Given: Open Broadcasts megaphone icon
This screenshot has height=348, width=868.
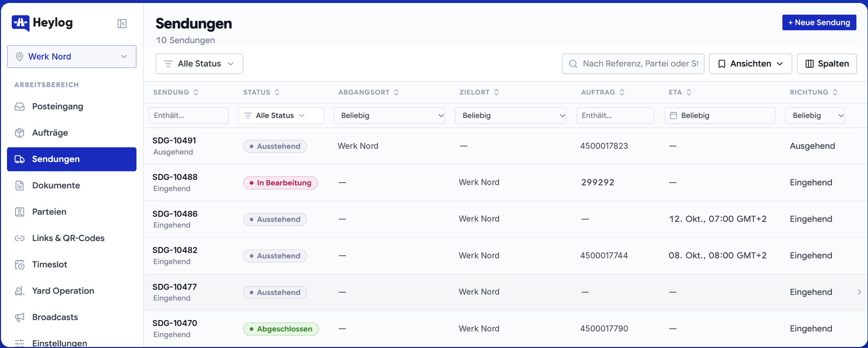Looking at the screenshot, I should (x=19, y=318).
